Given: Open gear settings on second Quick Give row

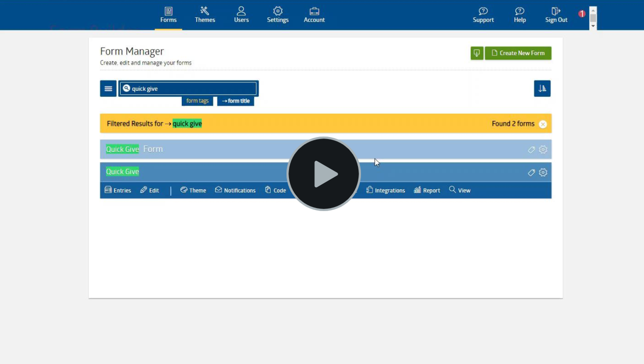Looking at the screenshot, I should click(543, 172).
